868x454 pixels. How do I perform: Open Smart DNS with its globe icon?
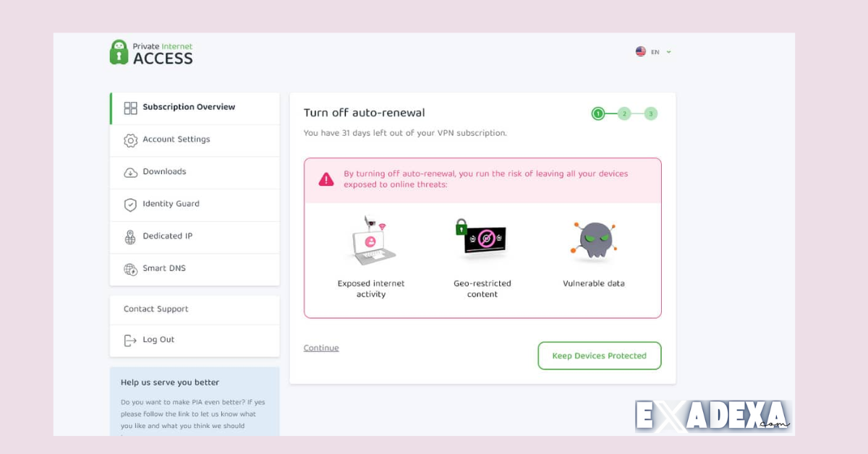click(129, 269)
